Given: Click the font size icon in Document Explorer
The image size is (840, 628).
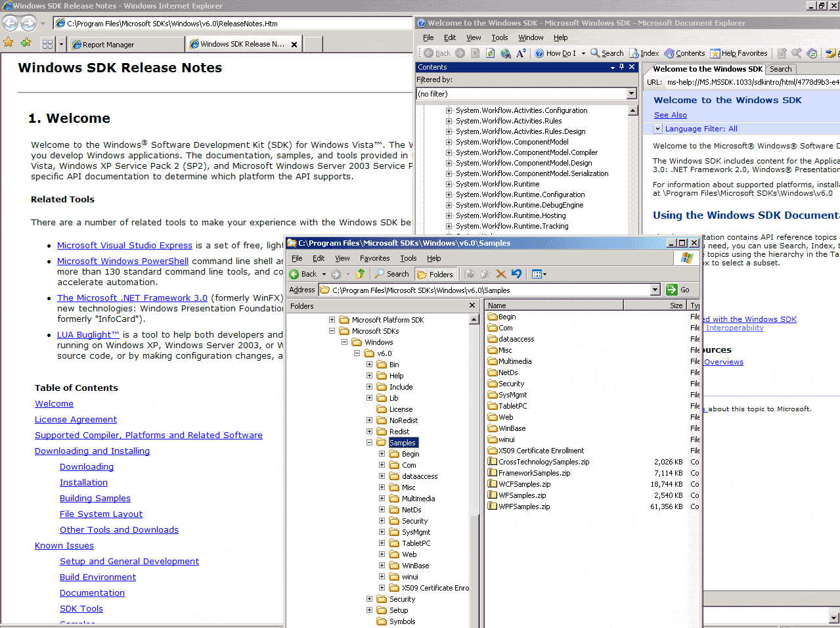Looking at the screenshot, I should tap(521, 53).
